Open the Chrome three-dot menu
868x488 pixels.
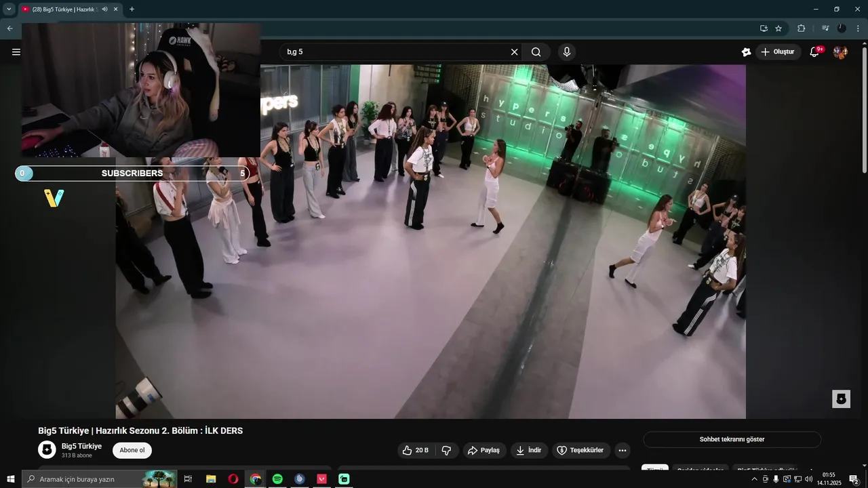click(x=859, y=28)
